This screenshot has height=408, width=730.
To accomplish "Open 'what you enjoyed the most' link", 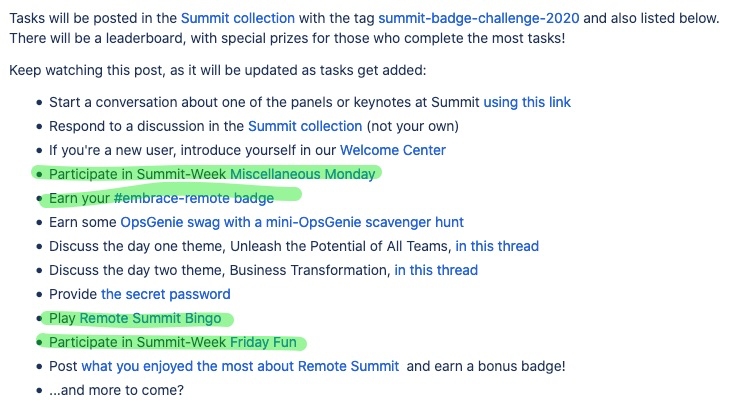I will [240, 366].
